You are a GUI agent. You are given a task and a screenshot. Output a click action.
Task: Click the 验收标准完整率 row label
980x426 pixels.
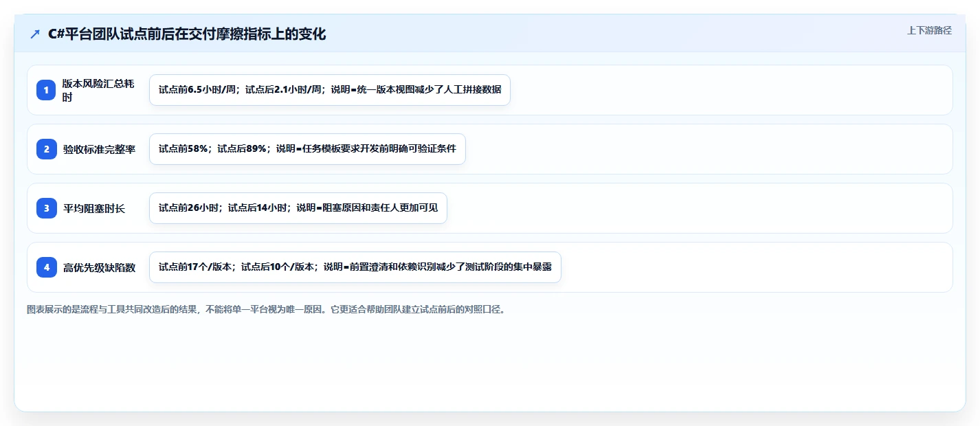point(100,149)
